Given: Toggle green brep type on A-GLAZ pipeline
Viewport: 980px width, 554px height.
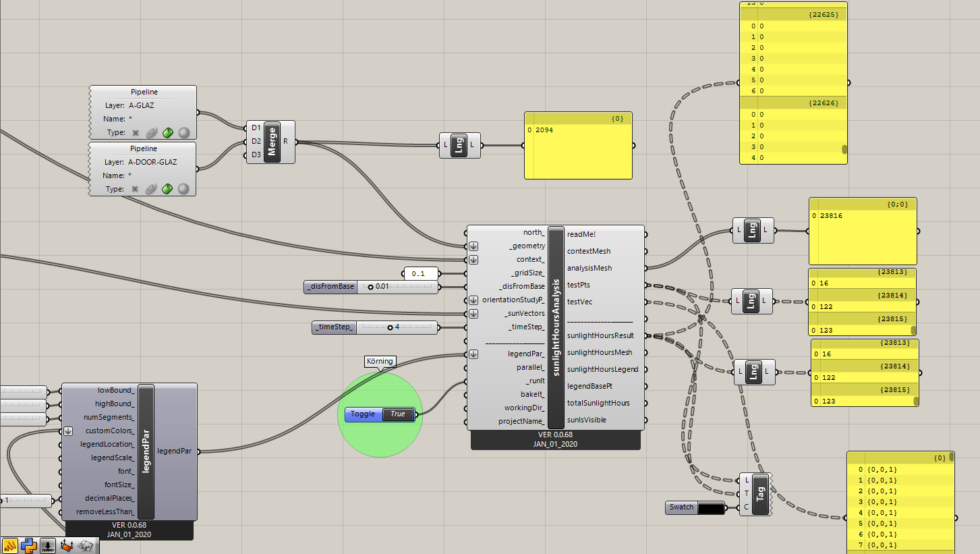Looking at the screenshot, I should click(167, 133).
